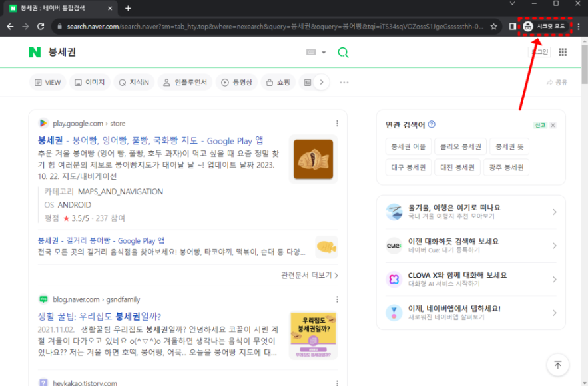Viewport: 588px width, 386px height.
Task: Click the play.google.com source link
Action: click(x=89, y=123)
